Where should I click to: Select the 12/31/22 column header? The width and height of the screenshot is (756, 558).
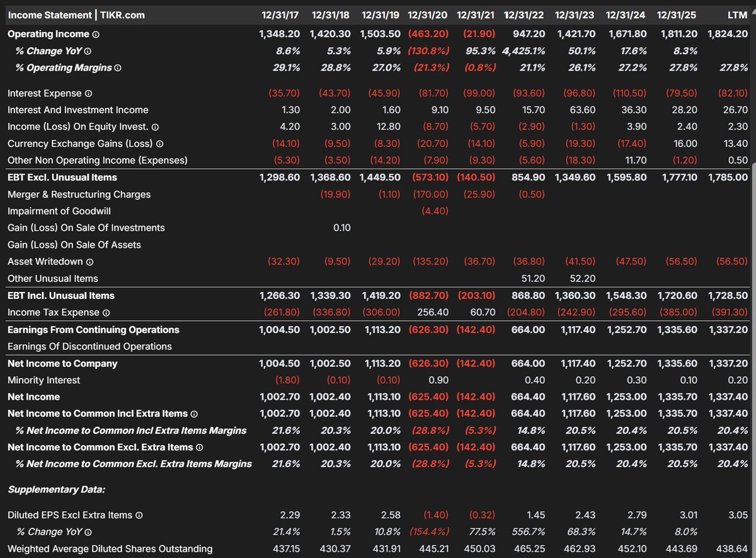[x=525, y=15]
